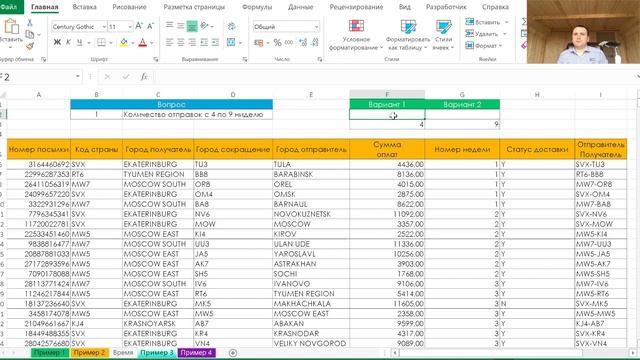
Task: Open Форматировать как таблицу menu
Action: 408,35
